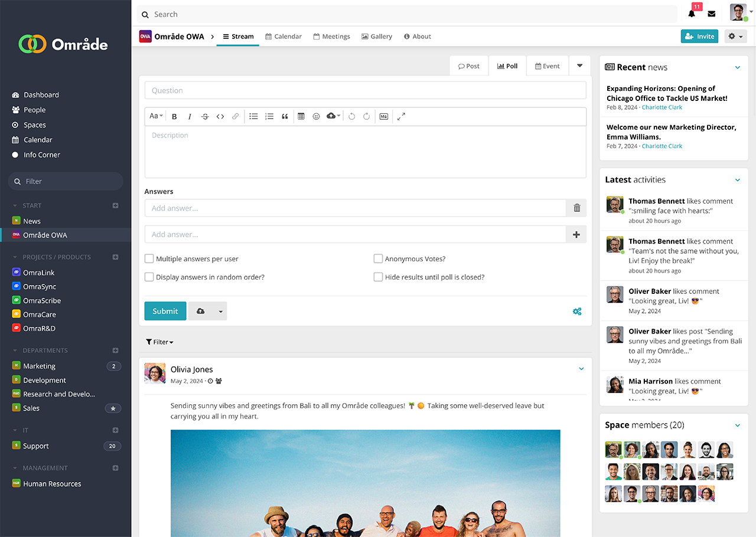This screenshot has height=537, width=756.
Task: Open the notifications bell
Action: point(692,14)
